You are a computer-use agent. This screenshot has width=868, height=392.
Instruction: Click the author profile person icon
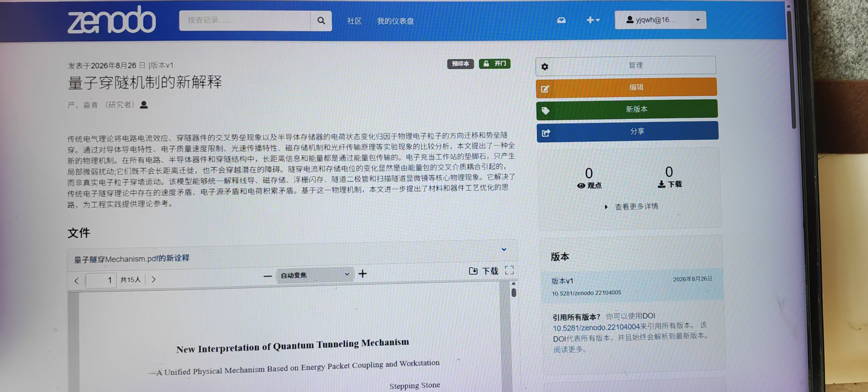pos(144,105)
